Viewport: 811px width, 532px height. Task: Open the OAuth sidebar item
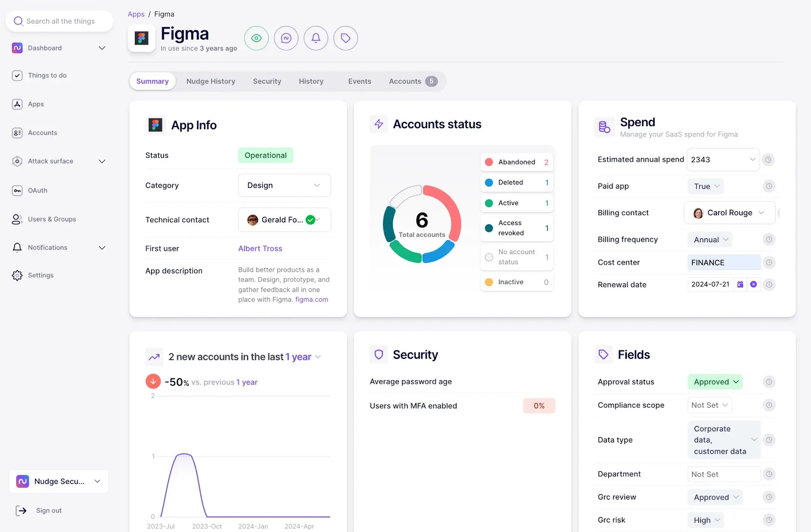point(37,191)
